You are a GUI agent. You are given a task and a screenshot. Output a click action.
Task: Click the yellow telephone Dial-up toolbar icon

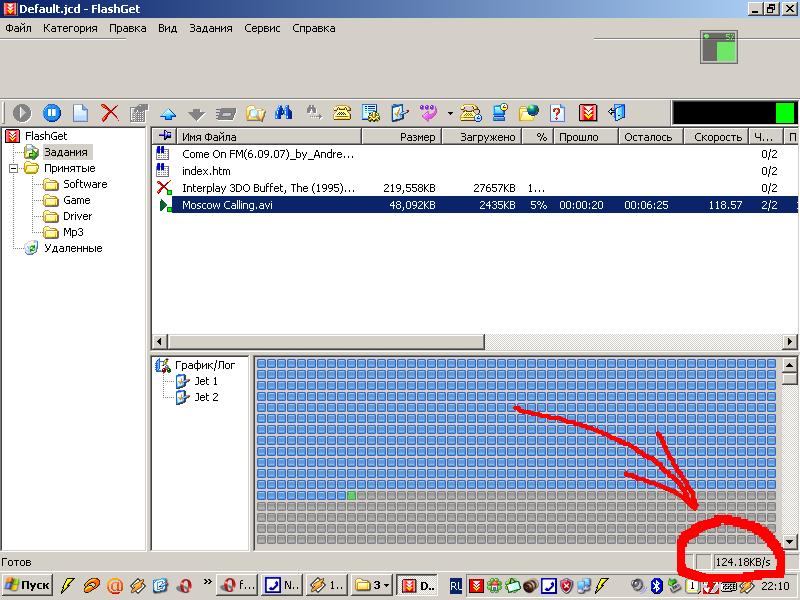click(x=342, y=113)
